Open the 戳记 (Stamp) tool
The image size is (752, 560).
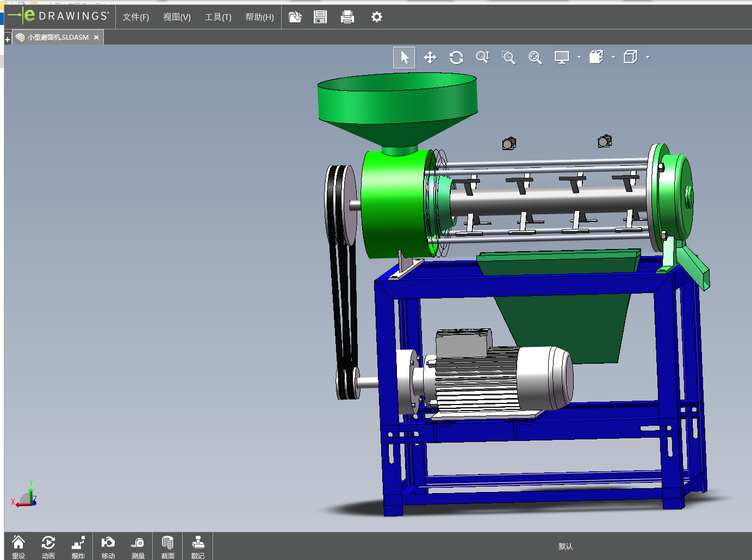coord(198,547)
